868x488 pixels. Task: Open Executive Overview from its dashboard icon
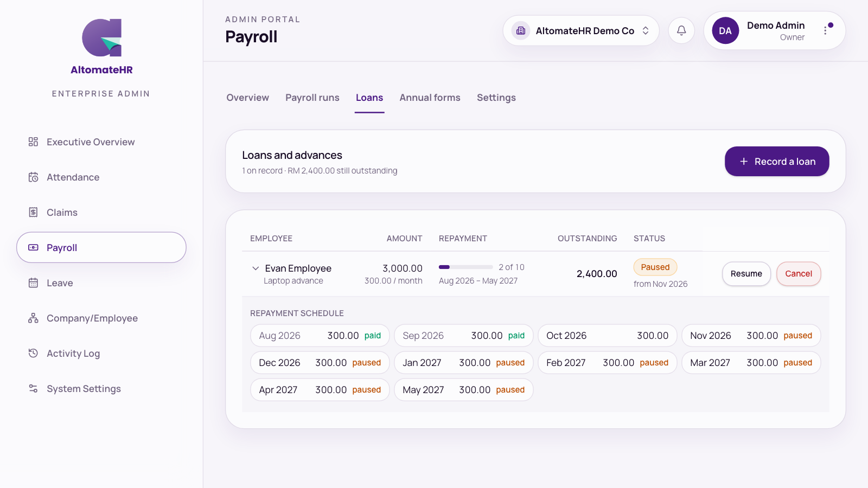[33, 142]
